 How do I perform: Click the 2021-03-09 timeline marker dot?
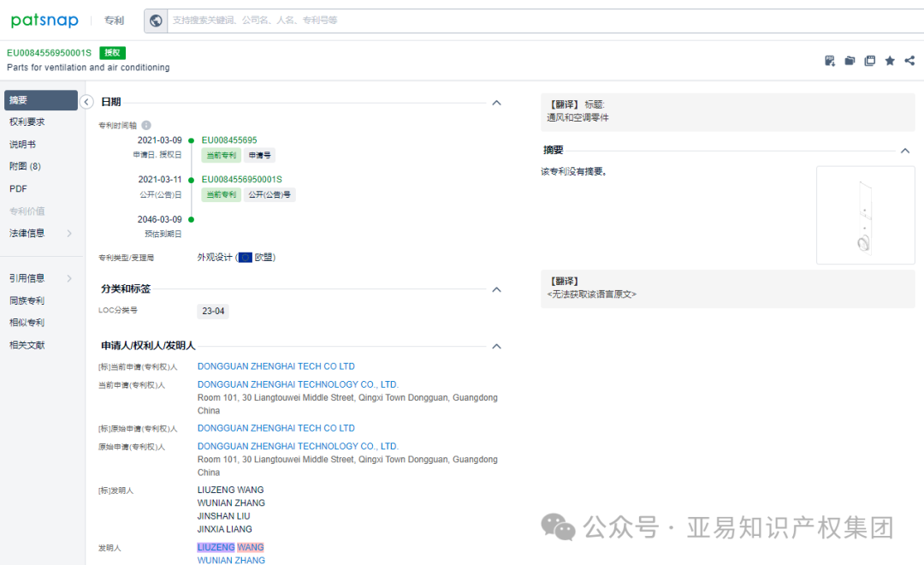(191, 140)
